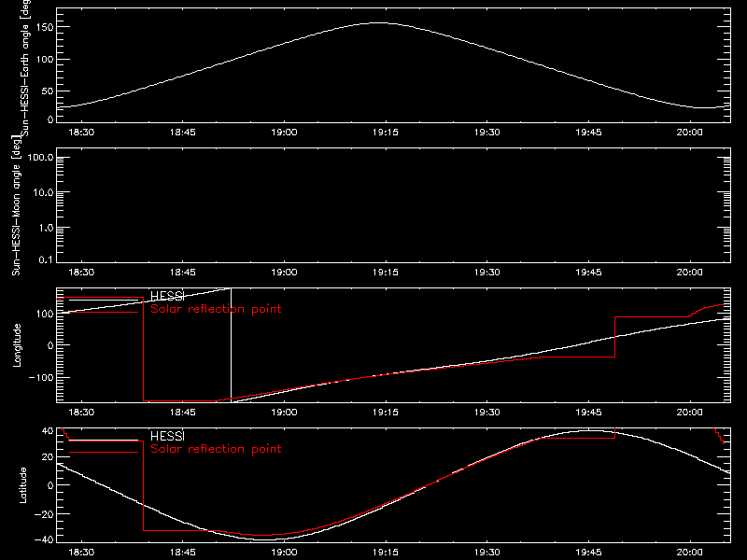
Task: Click the red legend line sample in the Longitude plot
Action: 104,313
